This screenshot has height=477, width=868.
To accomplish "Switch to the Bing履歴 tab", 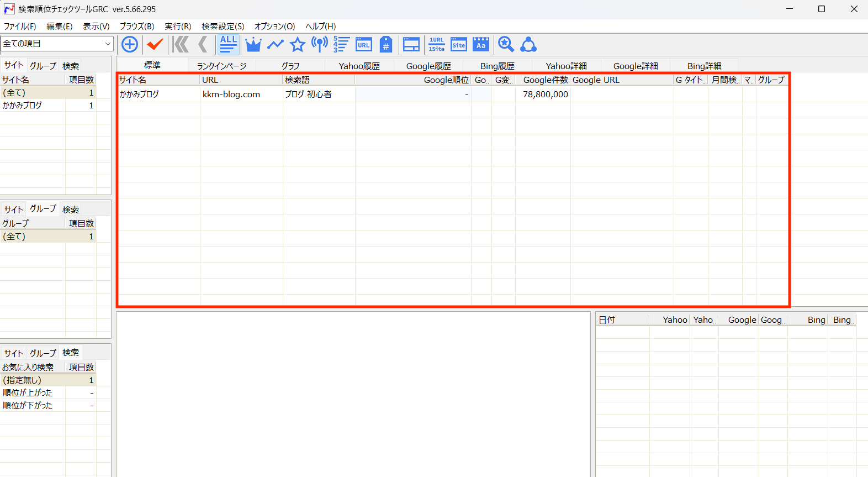I will [497, 66].
